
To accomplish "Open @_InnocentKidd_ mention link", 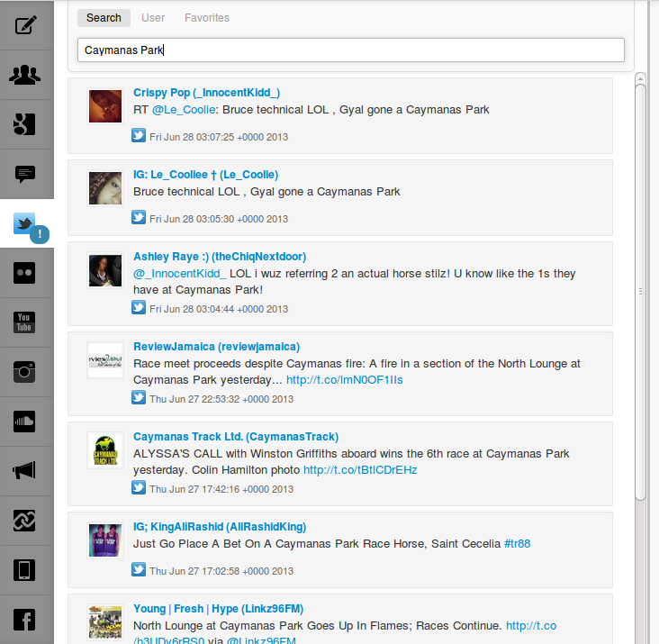I will pyautogui.click(x=180, y=274).
